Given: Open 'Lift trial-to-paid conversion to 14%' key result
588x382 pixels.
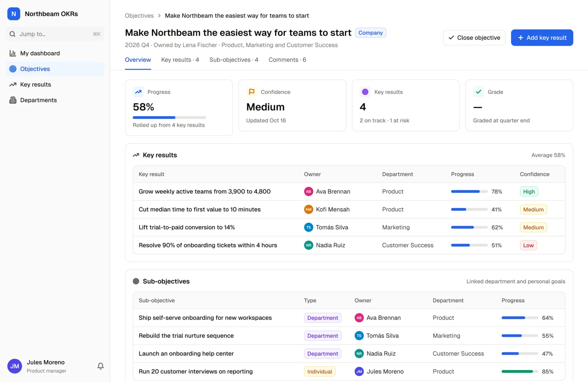Looking at the screenshot, I should (x=187, y=227).
